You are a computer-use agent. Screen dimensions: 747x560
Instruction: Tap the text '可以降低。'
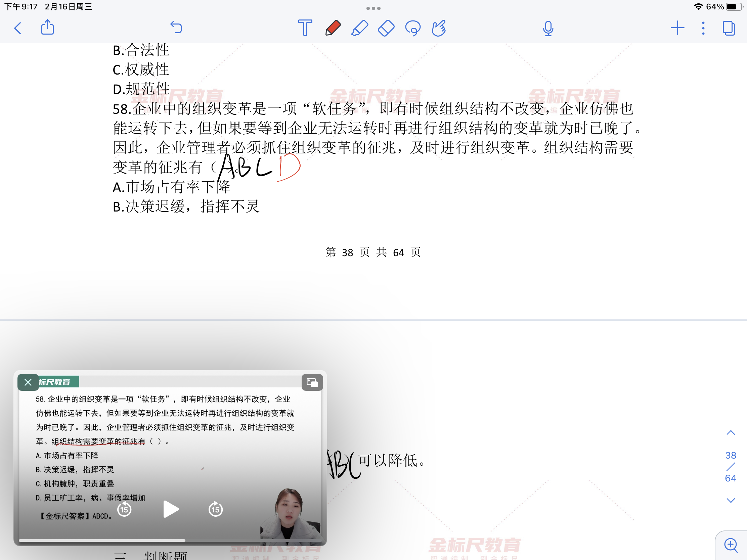(x=392, y=460)
